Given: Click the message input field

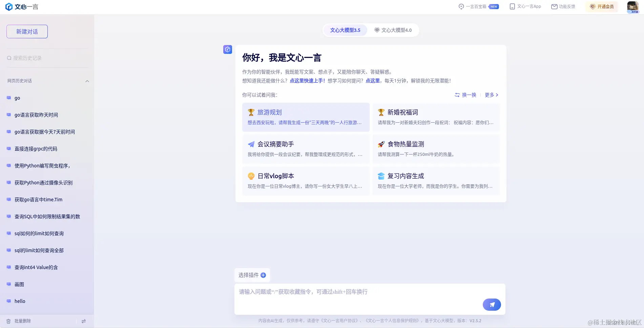Looking at the screenshot, I should point(339,292).
